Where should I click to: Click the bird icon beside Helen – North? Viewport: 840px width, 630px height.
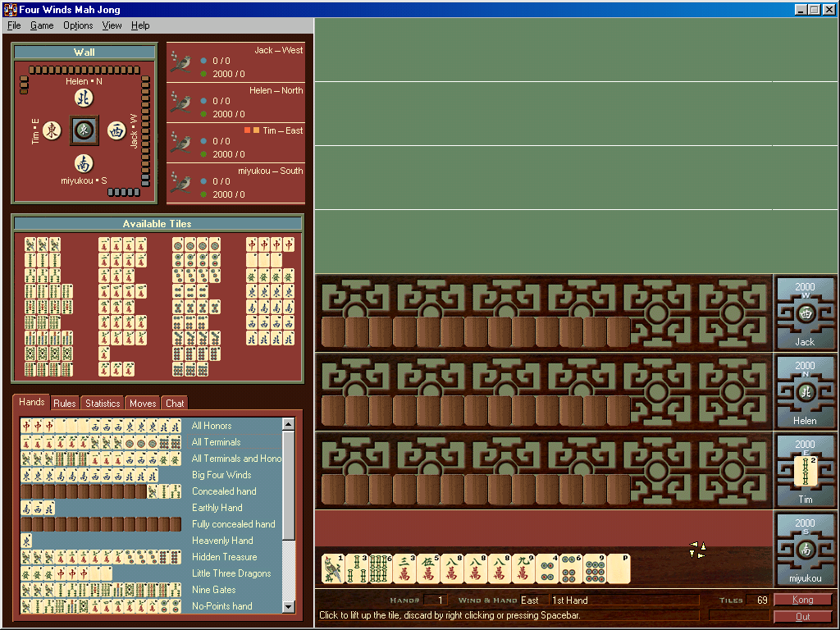tap(180, 103)
